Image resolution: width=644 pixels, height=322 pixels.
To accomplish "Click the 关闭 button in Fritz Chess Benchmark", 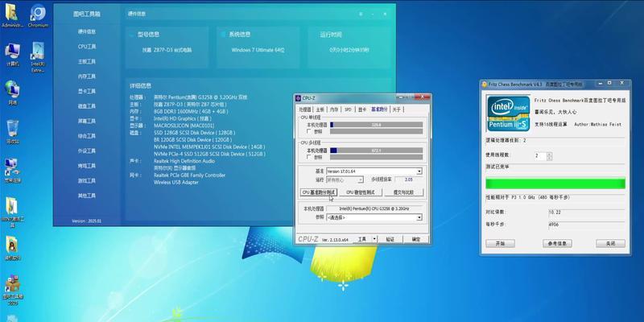I will click(611, 243).
